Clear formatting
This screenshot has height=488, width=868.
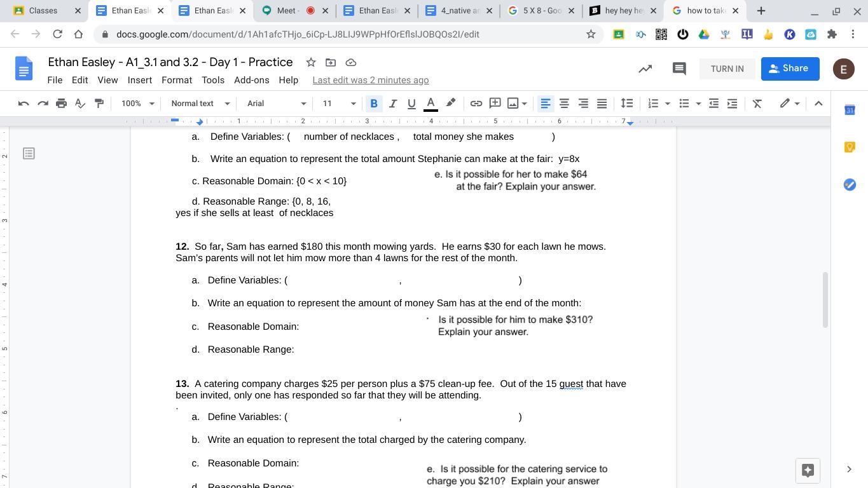pos(757,104)
